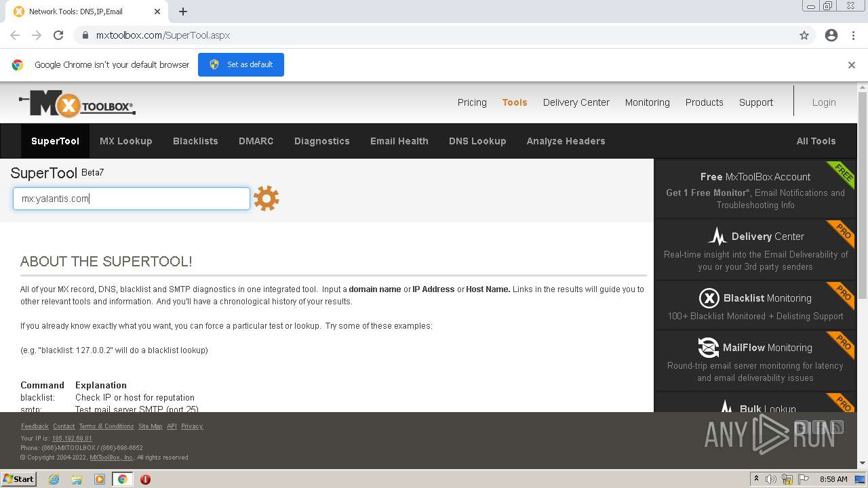Screen dimensions: 868x488
Task: Click the Contact footer link
Action: [x=64, y=426]
